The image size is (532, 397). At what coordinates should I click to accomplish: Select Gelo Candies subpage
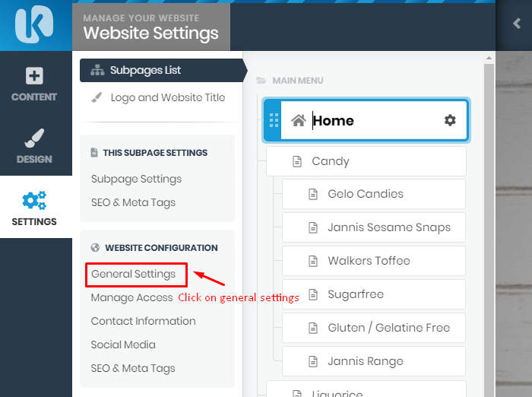(x=374, y=194)
